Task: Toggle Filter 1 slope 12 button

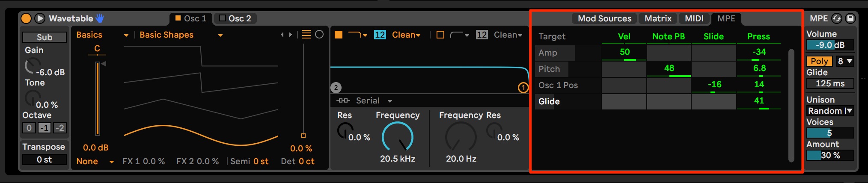Action: pyautogui.click(x=380, y=35)
